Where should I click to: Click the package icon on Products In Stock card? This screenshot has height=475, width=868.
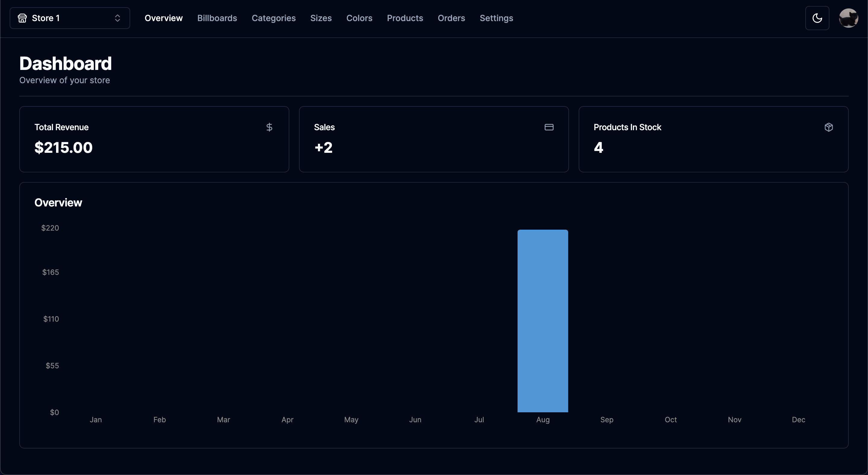(829, 127)
